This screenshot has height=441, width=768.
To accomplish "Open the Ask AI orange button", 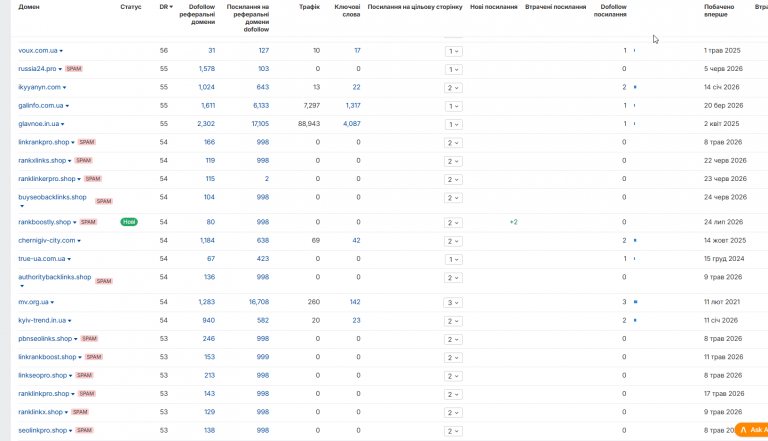I will 752,430.
